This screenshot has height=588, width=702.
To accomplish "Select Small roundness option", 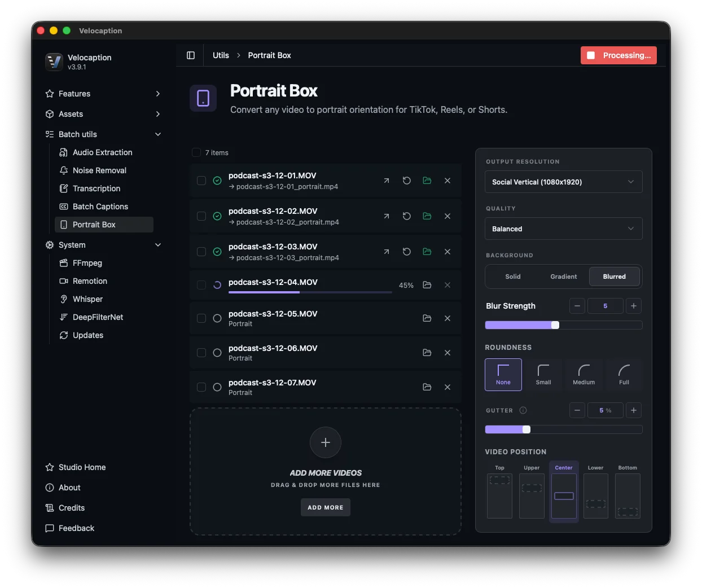I will pos(543,375).
